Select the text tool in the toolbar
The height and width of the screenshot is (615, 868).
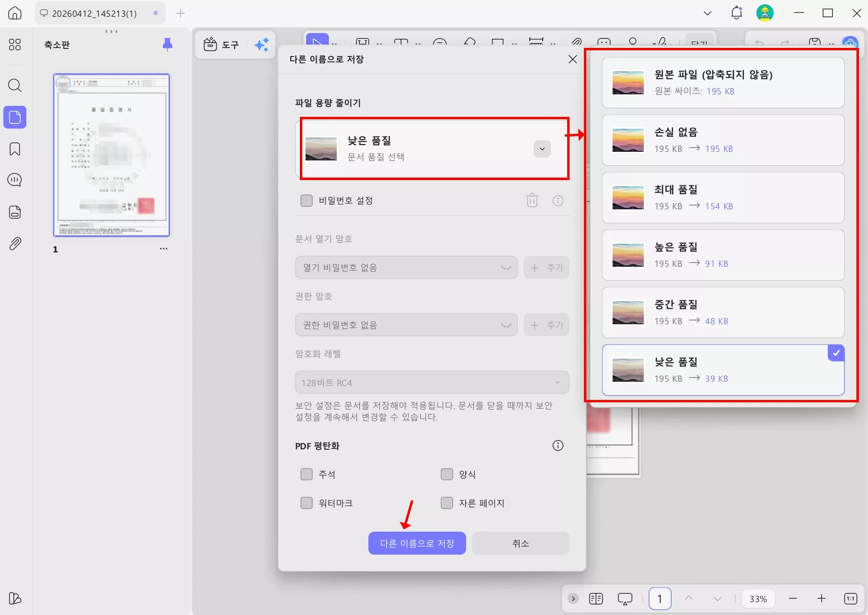coord(401,43)
